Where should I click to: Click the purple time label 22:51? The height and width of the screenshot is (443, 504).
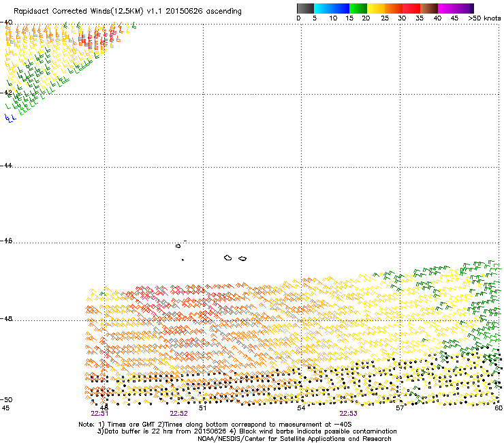(x=99, y=414)
